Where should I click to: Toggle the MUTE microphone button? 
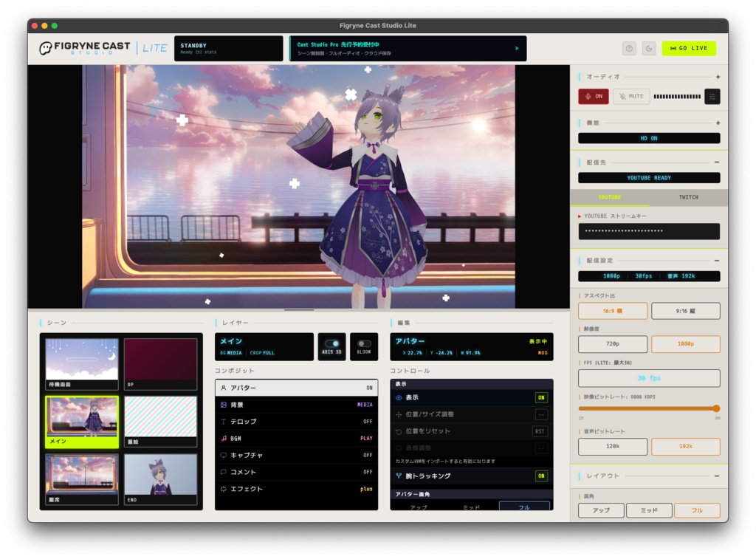pos(632,97)
